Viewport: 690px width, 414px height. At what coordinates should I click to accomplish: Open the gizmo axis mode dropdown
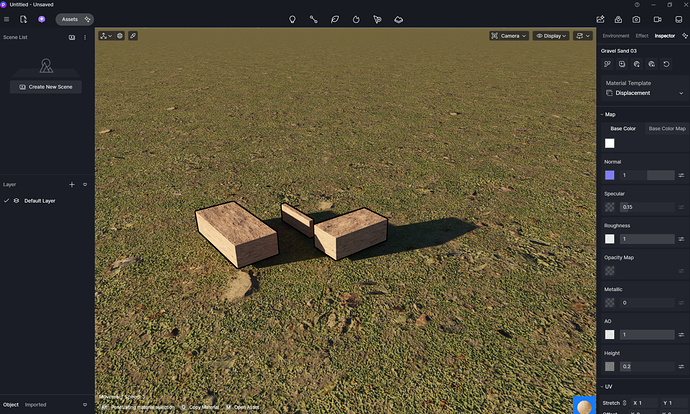click(x=106, y=36)
